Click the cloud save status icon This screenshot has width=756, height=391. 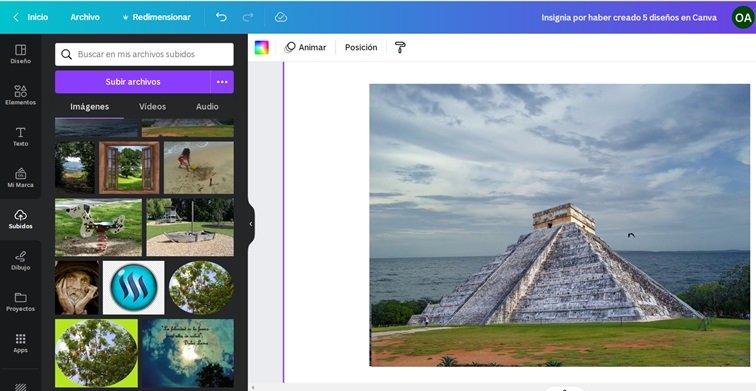(281, 17)
